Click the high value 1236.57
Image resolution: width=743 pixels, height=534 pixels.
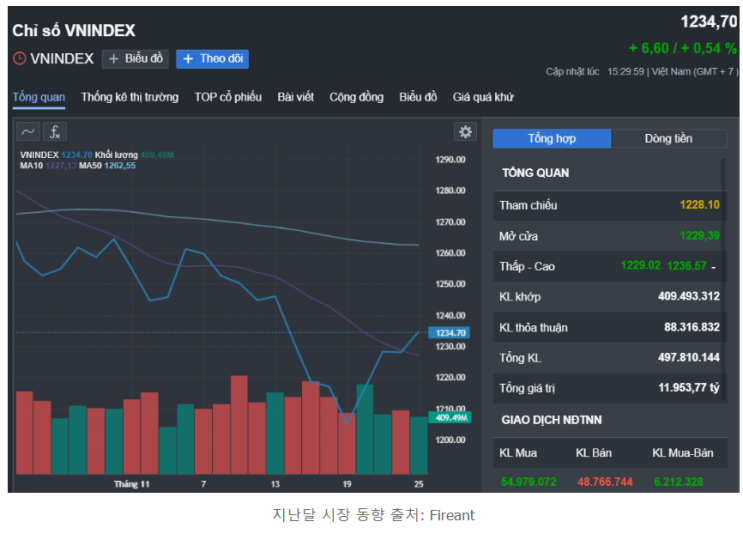[687, 266]
